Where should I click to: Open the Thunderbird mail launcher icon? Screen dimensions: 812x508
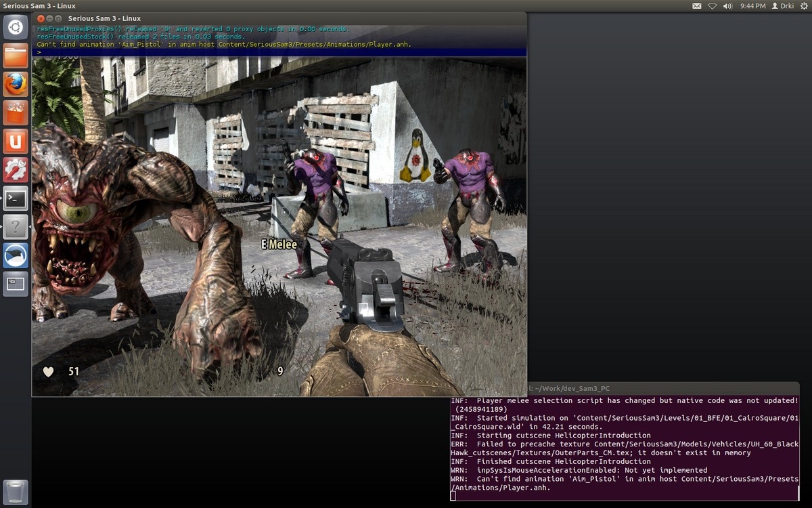point(16,256)
